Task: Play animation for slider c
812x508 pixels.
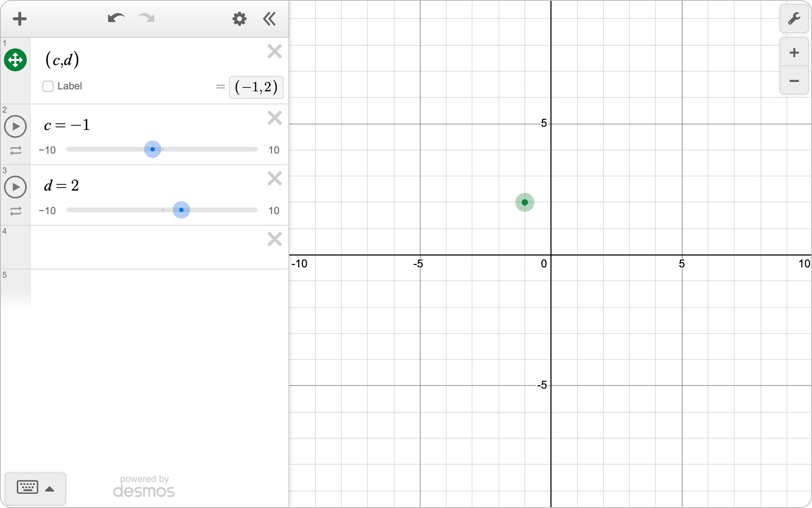Action: [15, 126]
